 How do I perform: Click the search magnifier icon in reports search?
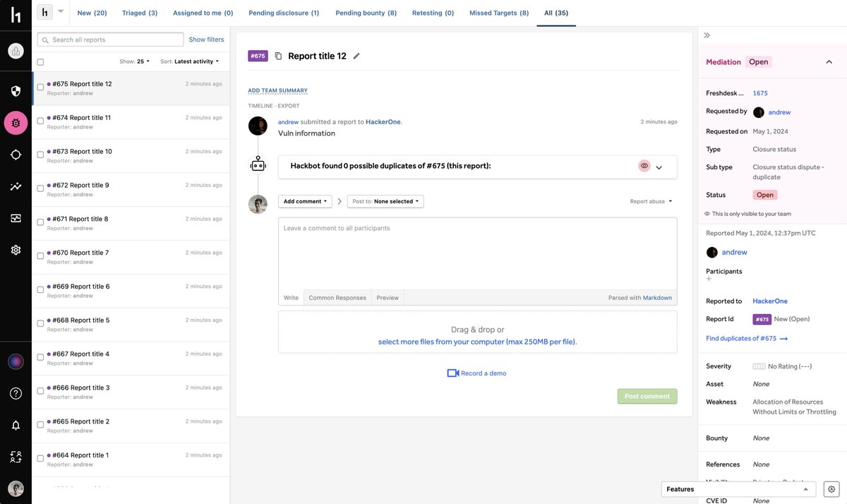pyautogui.click(x=46, y=40)
